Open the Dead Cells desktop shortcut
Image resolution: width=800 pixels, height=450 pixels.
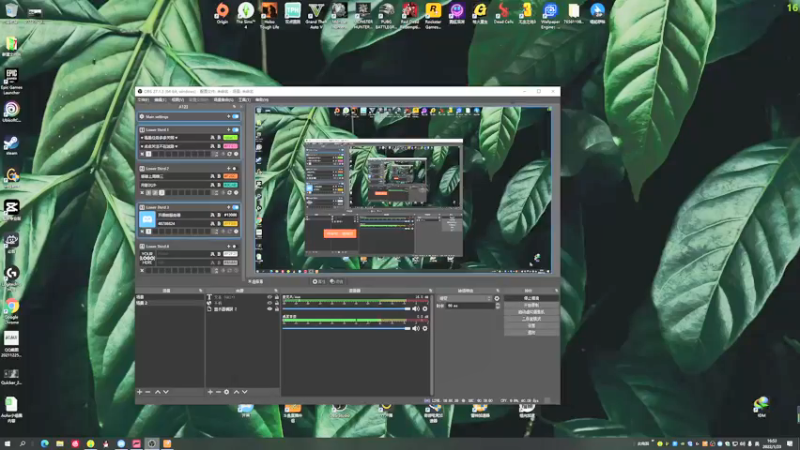[x=504, y=14]
